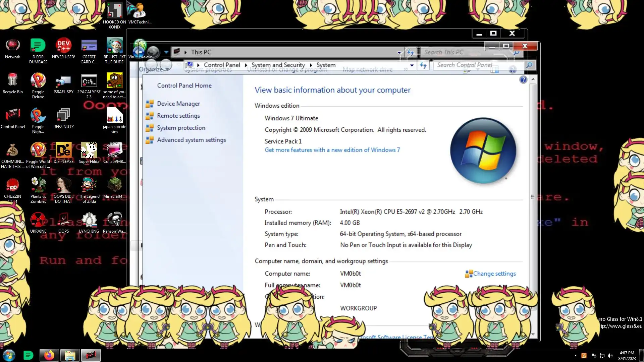This screenshot has width=644, height=362.
Task: Click Change settings link
Action: pos(494,274)
